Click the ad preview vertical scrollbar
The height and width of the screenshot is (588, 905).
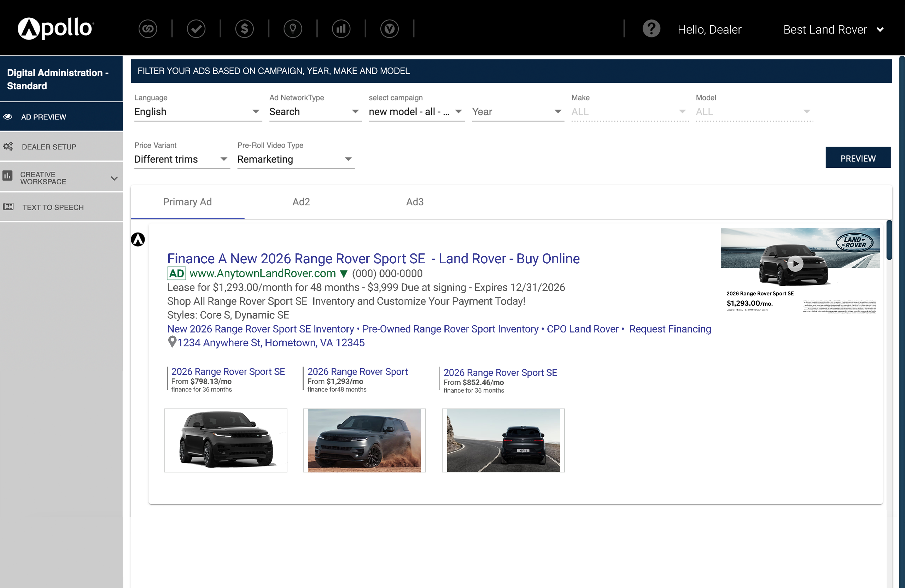pos(889,241)
